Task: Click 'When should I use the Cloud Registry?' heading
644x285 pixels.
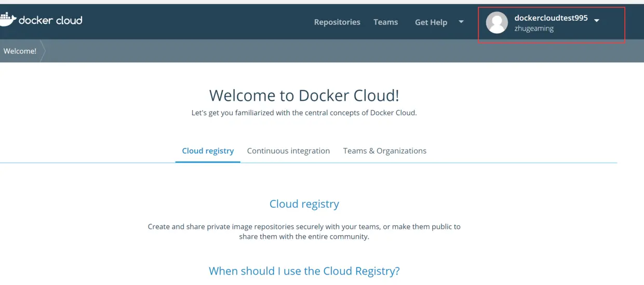Action: point(304,271)
